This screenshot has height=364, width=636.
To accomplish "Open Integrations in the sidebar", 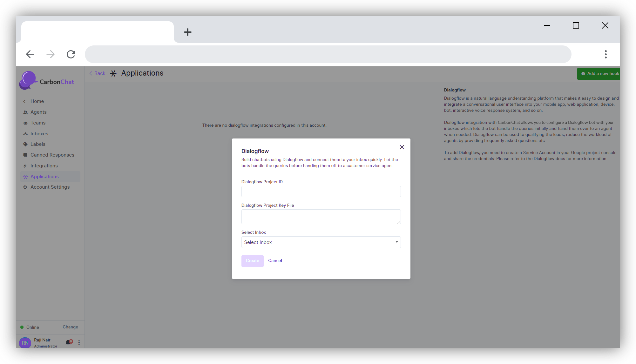I will point(44,166).
